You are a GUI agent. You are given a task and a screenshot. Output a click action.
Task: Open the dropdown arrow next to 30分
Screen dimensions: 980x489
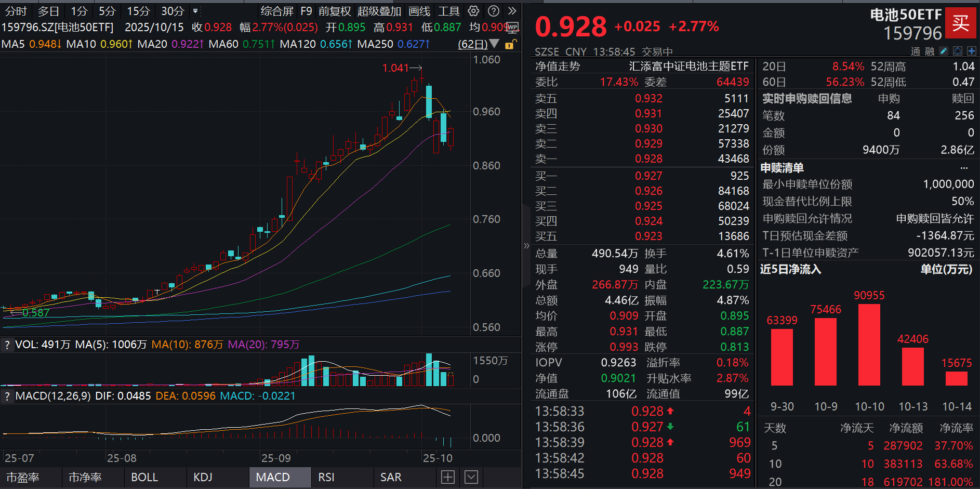pos(196,11)
